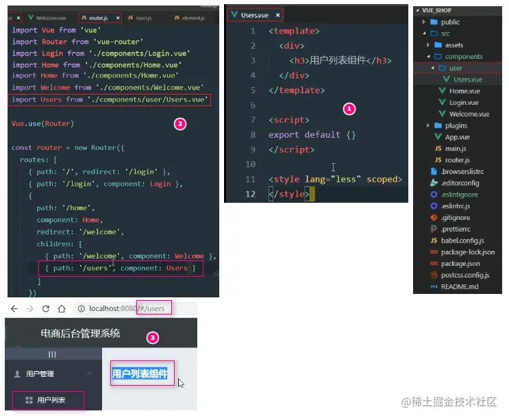
Task: Expand the assets folder arrow
Action: tap(428, 45)
